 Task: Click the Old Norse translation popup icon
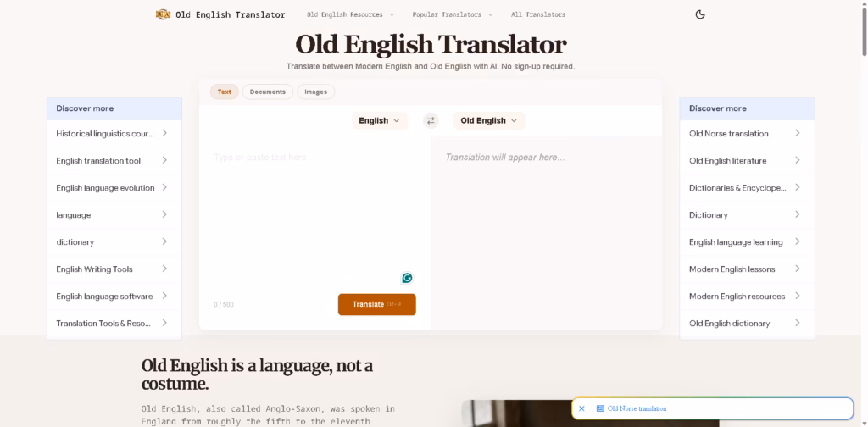click(600, 408)
